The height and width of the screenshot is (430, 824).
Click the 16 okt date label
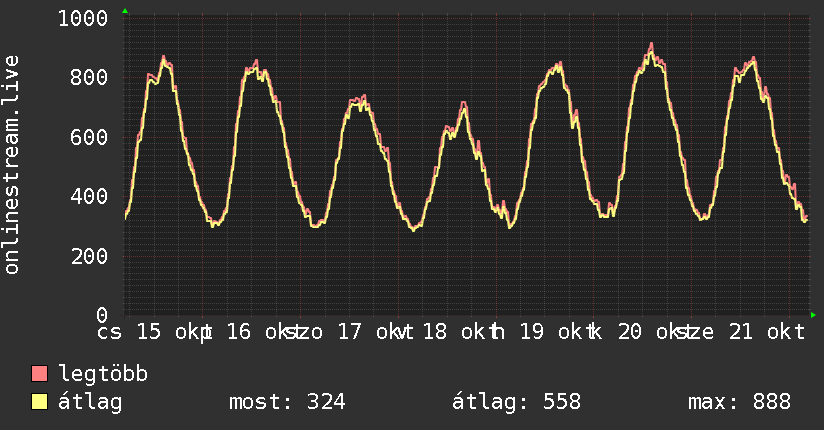[x=264, y=332]
